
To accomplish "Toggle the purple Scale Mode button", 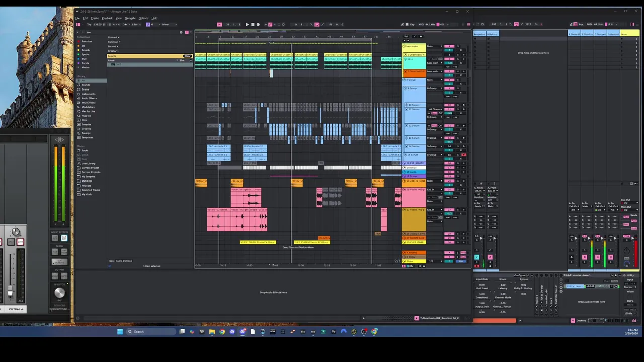I will click(148, 24).
